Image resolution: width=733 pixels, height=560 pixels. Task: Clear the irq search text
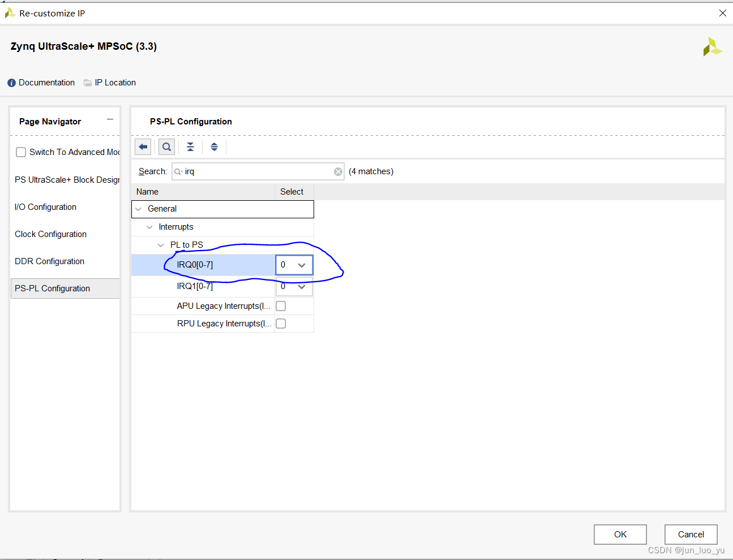[x=338, y=171]
